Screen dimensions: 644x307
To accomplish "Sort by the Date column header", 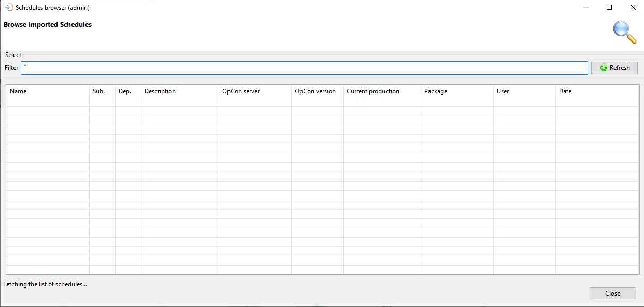I will 597,91.
